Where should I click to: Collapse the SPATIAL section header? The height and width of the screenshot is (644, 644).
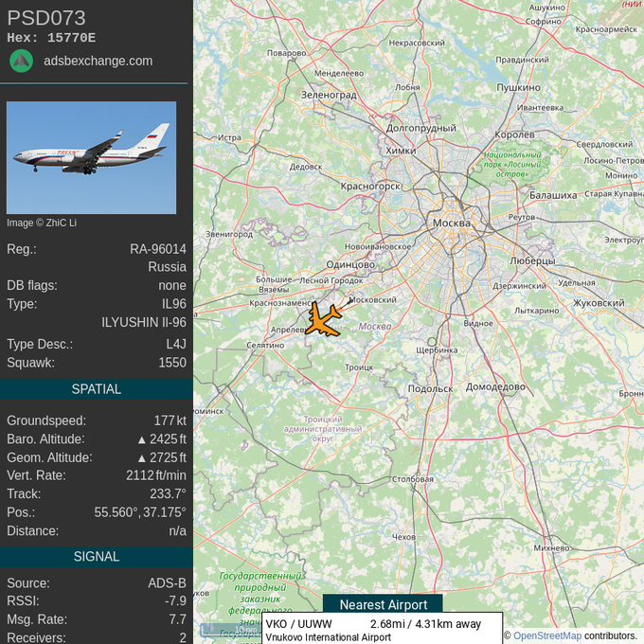pos(97,389)
